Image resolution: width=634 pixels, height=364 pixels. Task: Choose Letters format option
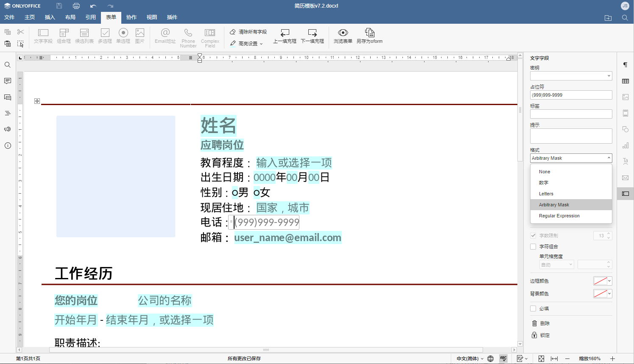[571, 194]
